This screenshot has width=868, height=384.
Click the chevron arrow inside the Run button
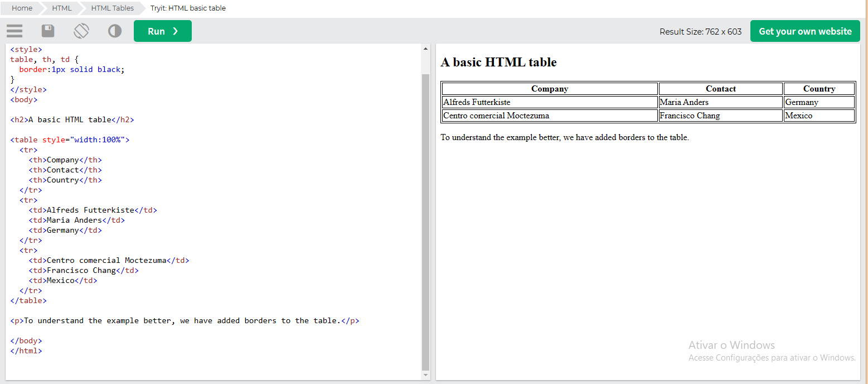pos(176,31)
